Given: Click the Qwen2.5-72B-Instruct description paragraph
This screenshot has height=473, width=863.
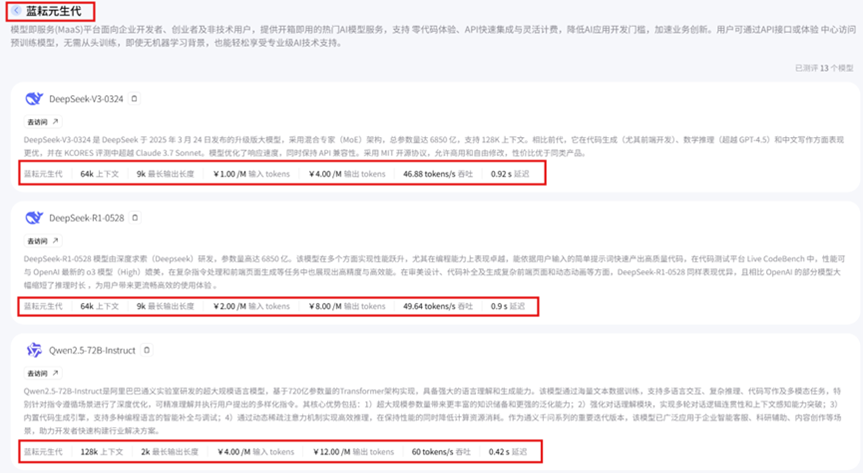Looking at the screenshot, I should (x=434, y=410).
